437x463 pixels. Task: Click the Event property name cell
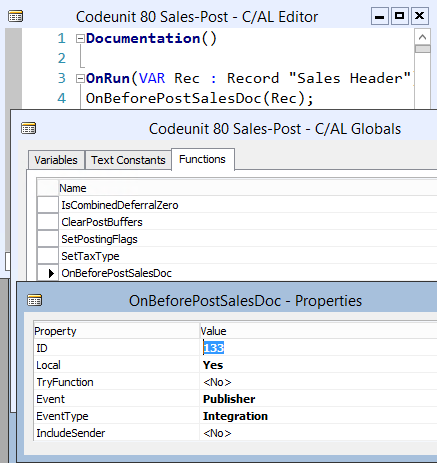117,399
